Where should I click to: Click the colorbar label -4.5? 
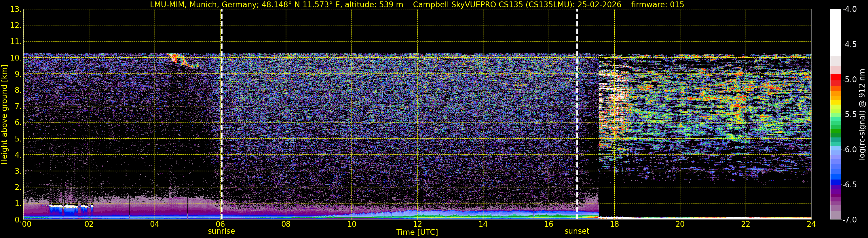click(850, 44)
